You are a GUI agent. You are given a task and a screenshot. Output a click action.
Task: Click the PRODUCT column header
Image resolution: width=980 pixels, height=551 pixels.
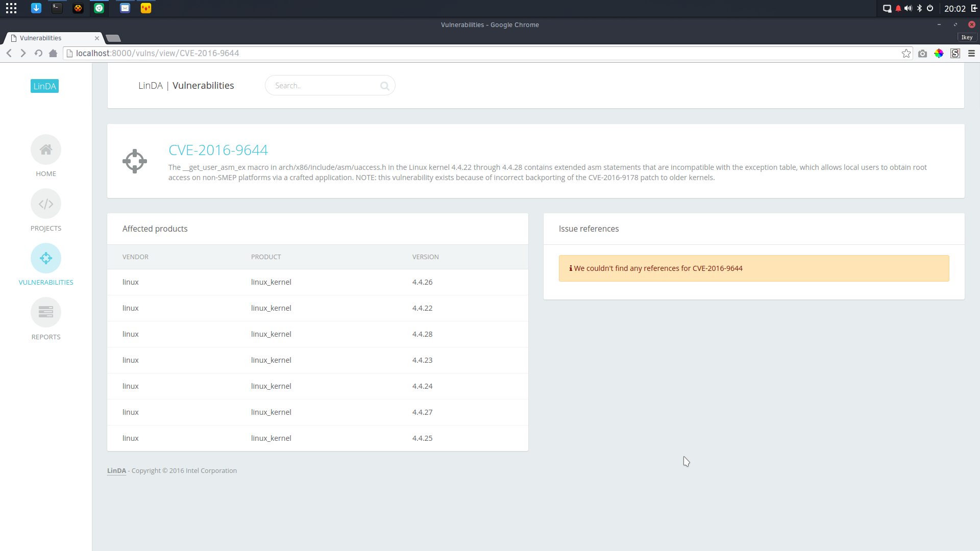[x=266, y=257]
